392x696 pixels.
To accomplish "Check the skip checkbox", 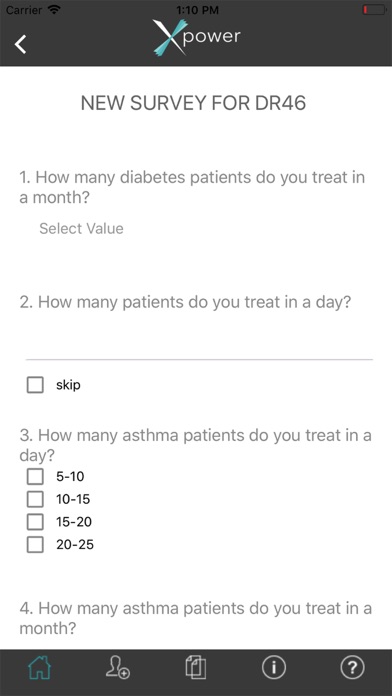I will coord(35,385).
